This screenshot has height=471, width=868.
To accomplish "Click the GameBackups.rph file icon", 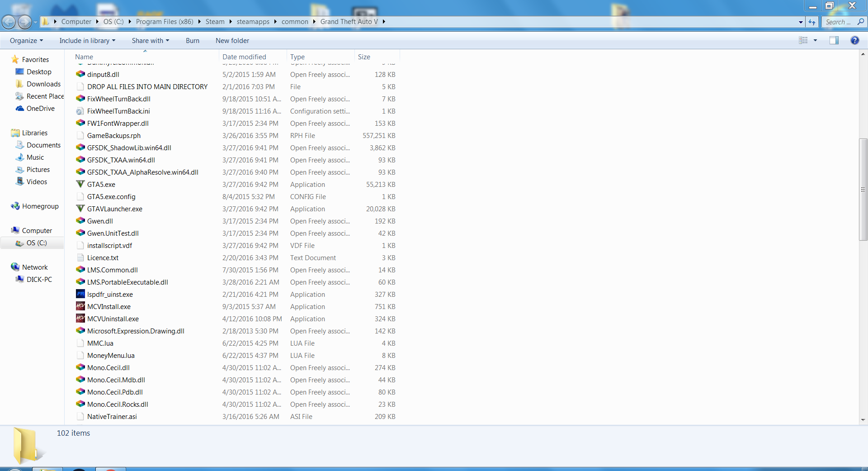I will [x=80, y=135].
